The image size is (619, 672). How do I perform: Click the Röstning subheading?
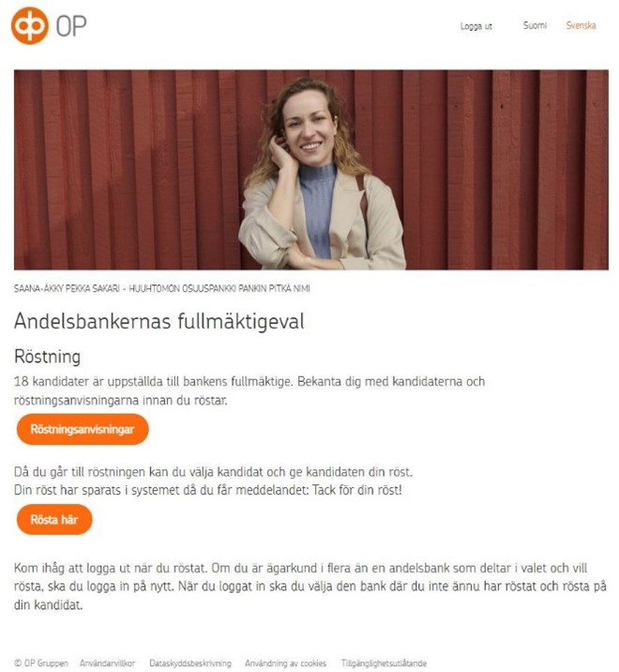click(47, 357)
